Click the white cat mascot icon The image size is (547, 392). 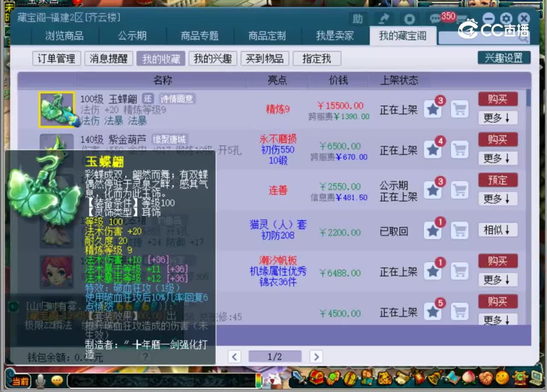pyautogui.click(x=273, y=379)
